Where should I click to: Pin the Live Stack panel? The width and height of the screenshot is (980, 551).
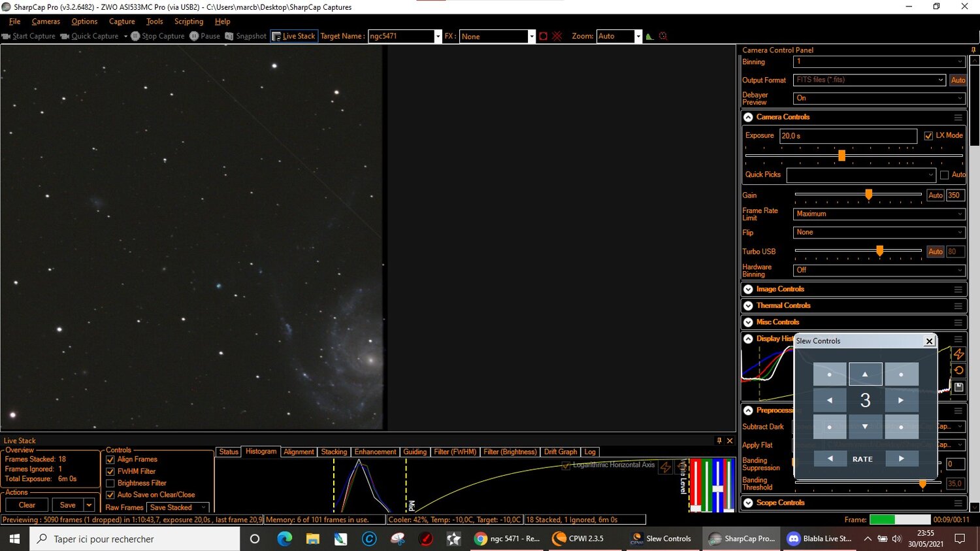719,441
